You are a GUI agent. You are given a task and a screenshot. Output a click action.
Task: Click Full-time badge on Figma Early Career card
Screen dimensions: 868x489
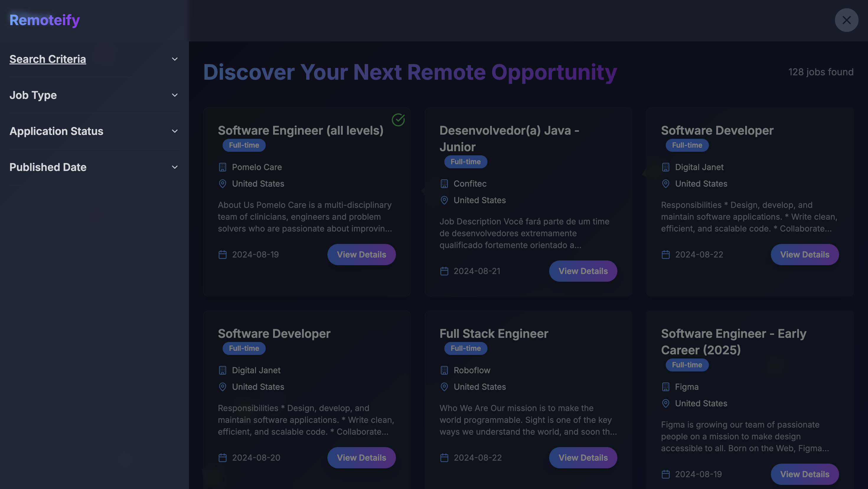pyautogui.click(x=687, y=365)
